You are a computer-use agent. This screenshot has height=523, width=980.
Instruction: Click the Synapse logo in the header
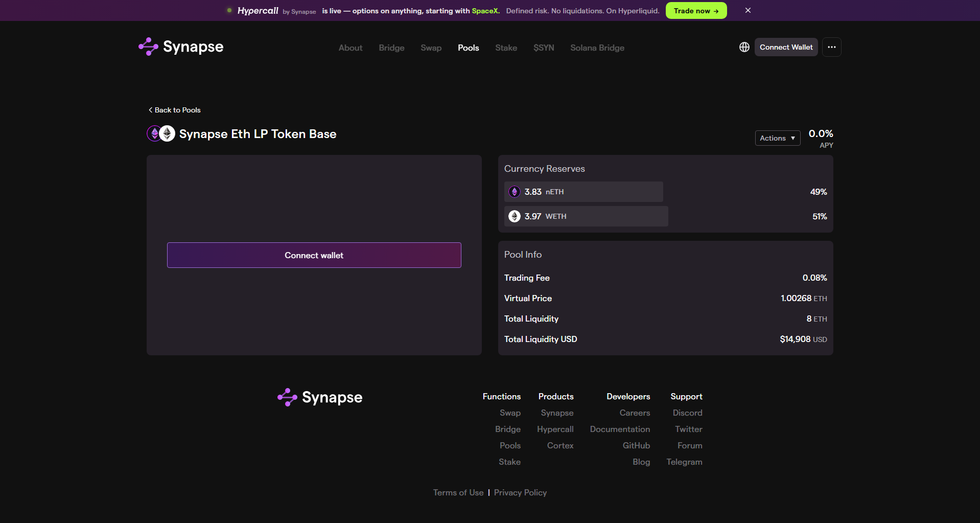181,47
